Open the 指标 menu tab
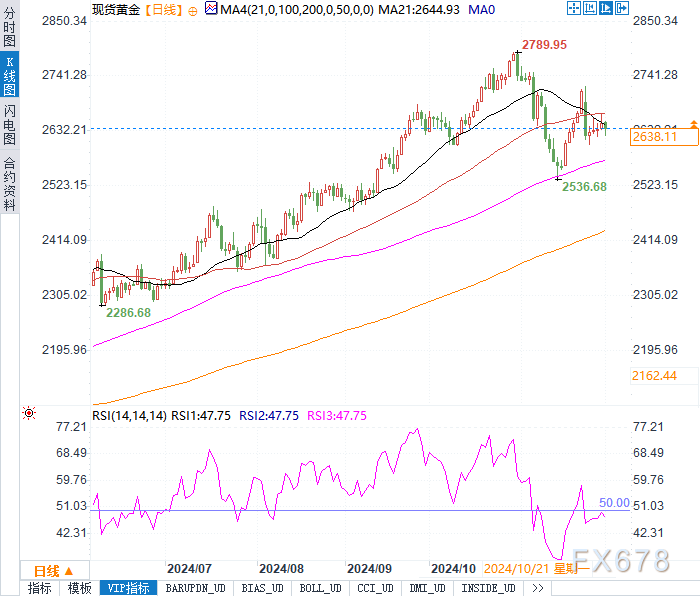Screen dimensions: 700x596 click(x=40, y=588)
